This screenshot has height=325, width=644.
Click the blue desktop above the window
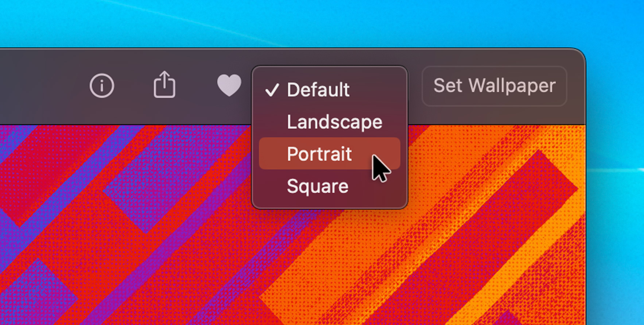(292, 22)
